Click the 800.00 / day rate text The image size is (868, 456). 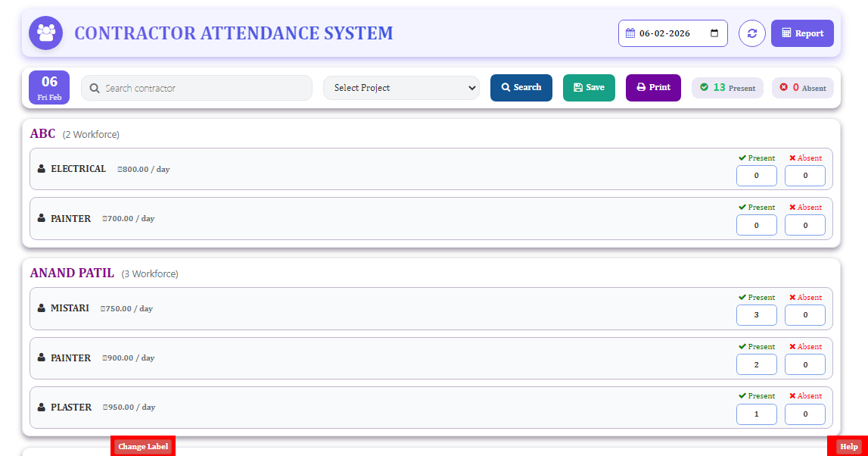[143, 169]
